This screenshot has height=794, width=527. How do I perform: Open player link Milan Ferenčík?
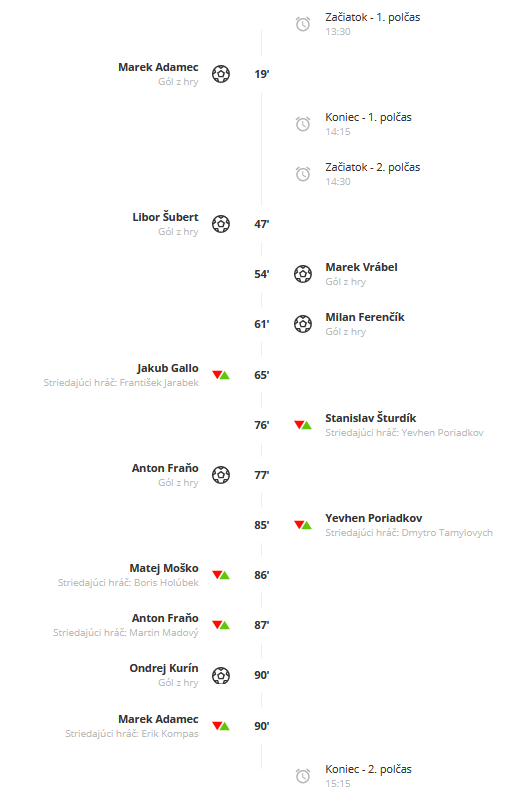tap(365, 317)
